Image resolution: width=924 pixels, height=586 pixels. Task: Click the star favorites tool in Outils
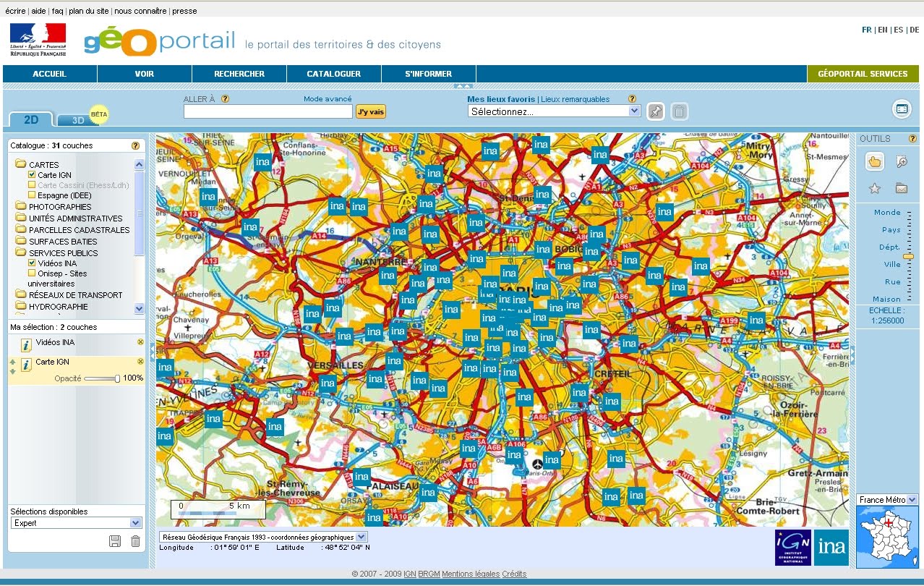(x=875, y=188)
